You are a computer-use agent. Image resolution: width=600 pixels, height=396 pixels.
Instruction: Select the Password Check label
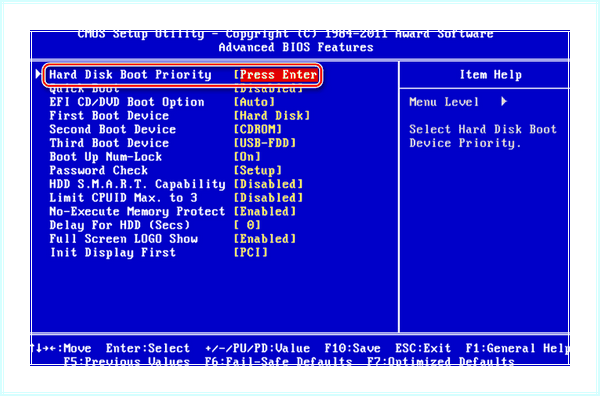[x=98, y=171]
